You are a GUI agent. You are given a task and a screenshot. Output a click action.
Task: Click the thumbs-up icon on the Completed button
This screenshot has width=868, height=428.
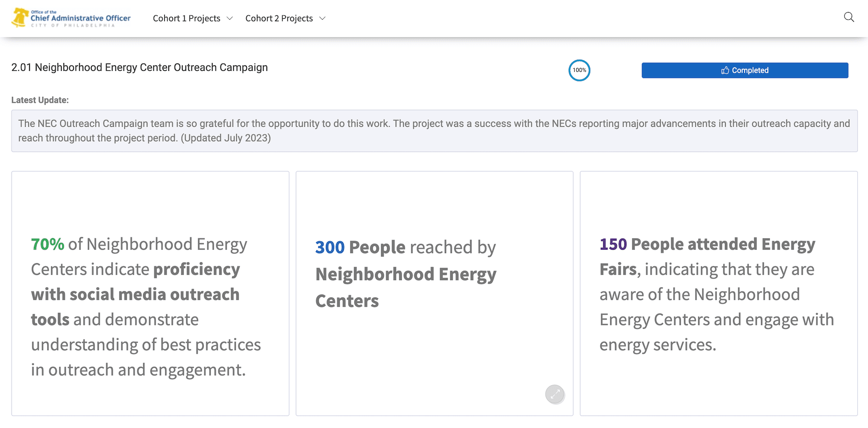coord(725,70)
